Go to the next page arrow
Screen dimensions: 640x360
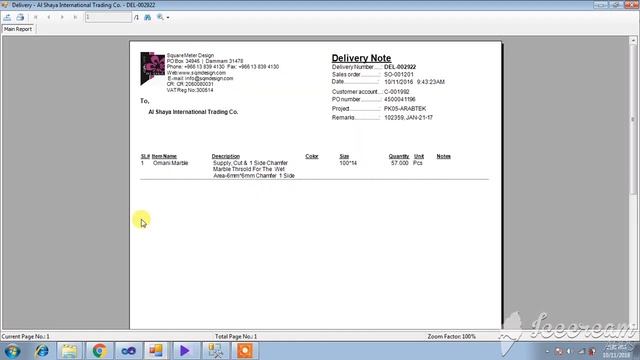click(x=62, y=17)
